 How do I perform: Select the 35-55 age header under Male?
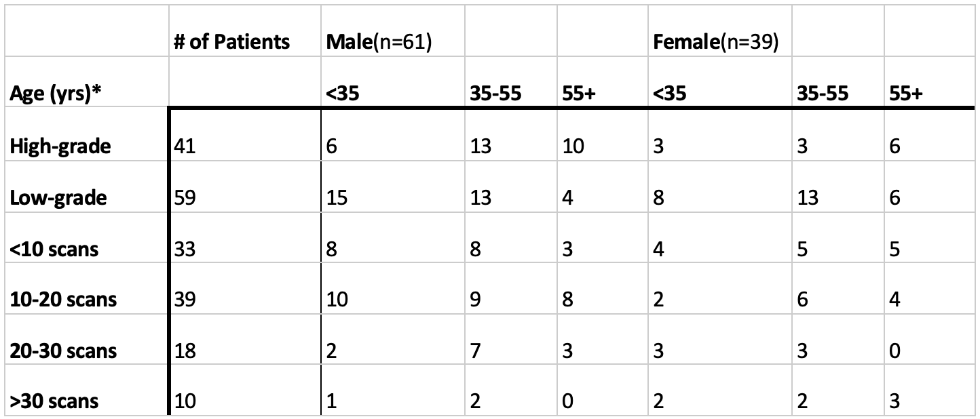[x=495, y=94]
